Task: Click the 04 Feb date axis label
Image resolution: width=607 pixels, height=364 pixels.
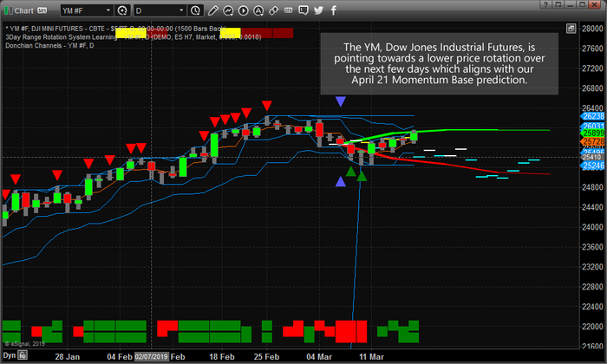Action: pos(120,357)
